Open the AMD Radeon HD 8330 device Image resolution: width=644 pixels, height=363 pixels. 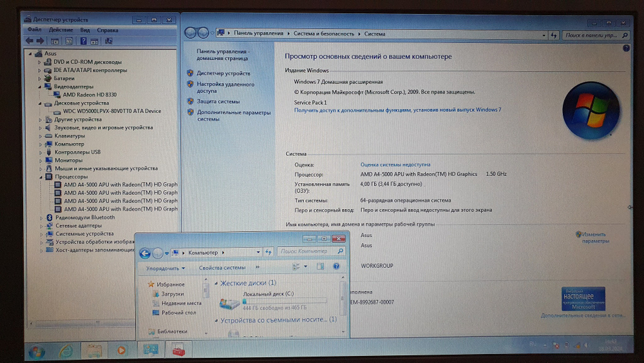(x=90, y=95)
